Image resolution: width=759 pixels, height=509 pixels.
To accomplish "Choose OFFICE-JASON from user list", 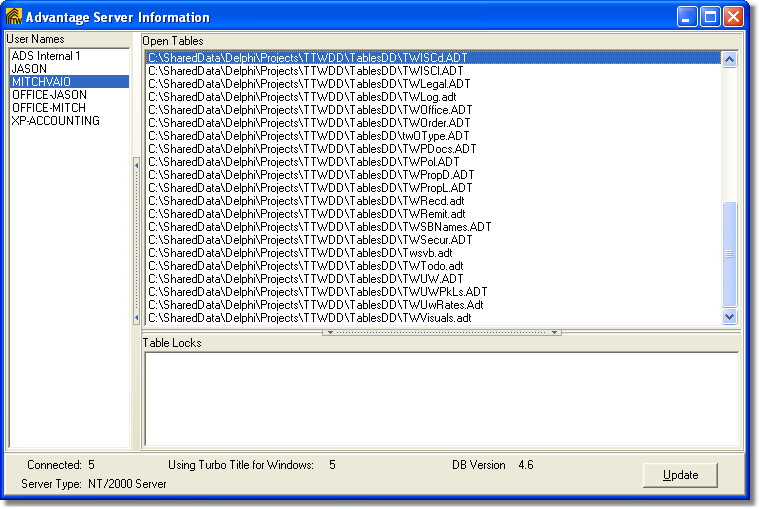I will pos(49,95).
